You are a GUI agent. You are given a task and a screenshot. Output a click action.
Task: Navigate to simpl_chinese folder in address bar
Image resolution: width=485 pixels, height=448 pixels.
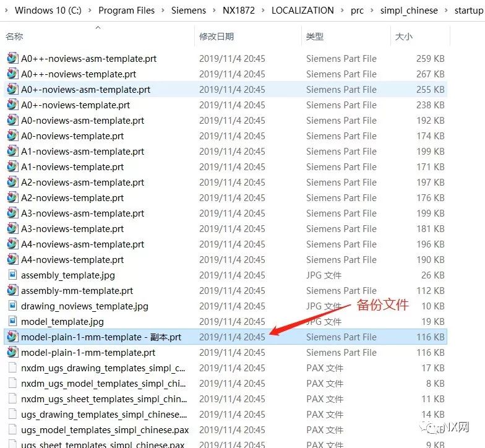[x=409, y=10]
